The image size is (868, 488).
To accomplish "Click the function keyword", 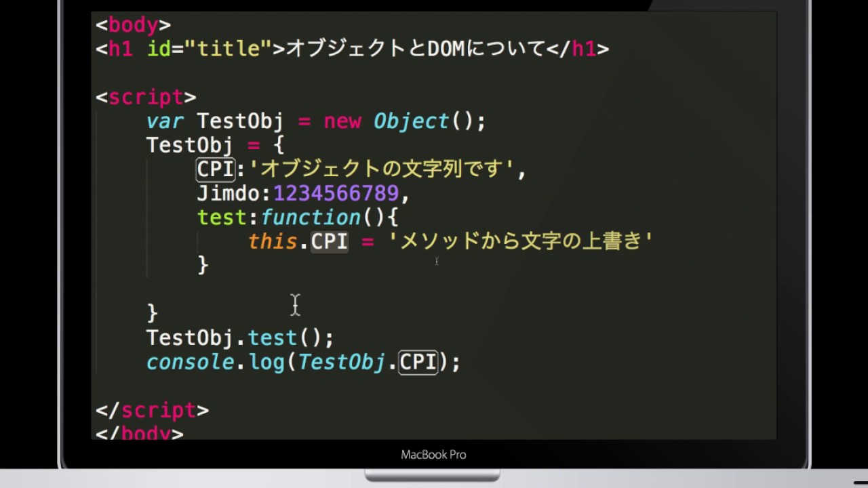I will pyautogui.click(x=311, y=218).
